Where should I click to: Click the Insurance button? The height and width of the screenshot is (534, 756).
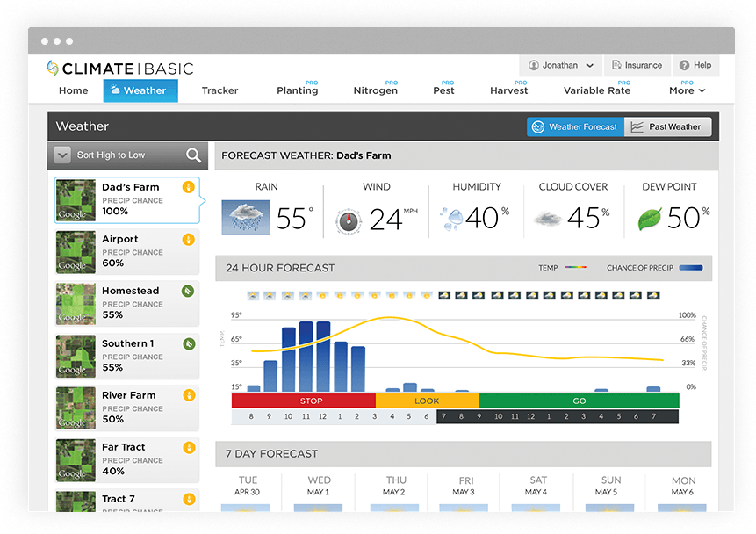pyautogui.click(x=637, y=64)
